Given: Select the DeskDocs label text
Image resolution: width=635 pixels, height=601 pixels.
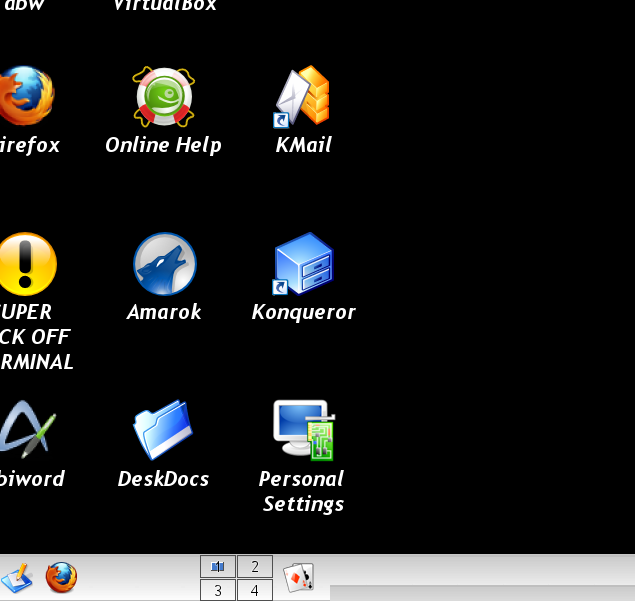Looking at the screenshot, I should point(163,479).
